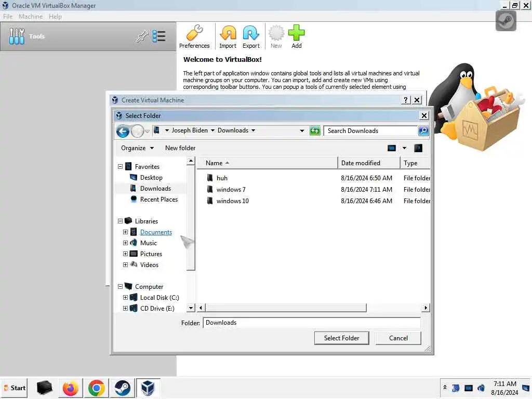The image size is (532, 399).
Task: Click the horizontal scrollbar right arrow
Action: point(426,308)
